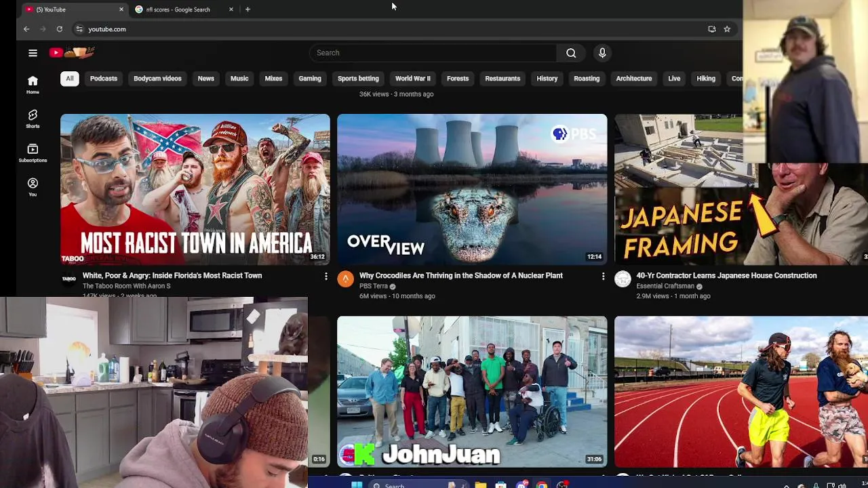Open Shorts in the sidebar

click(33, 119)
